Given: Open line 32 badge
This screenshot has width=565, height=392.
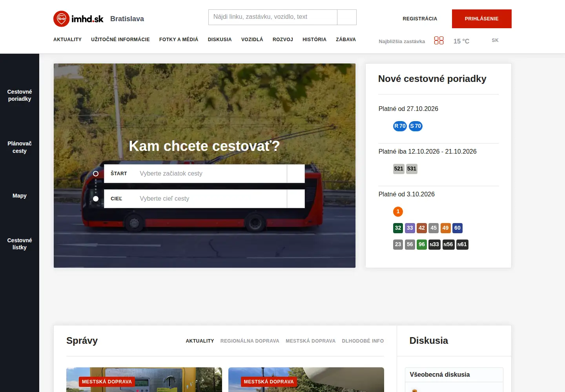Looking at the screenshot, I should pyautogui.click(x=398, y=228).
